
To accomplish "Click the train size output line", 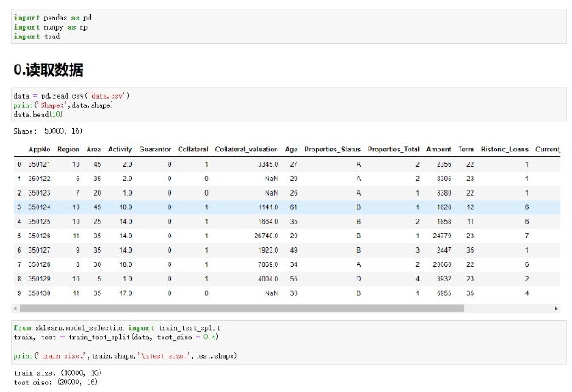I will click(x=58, y=373).
